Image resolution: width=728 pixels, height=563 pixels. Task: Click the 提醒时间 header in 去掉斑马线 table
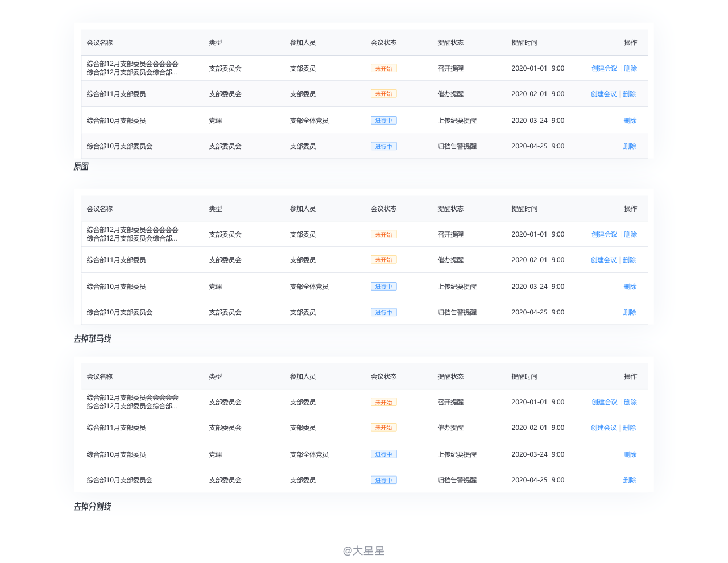tap(524, 209)
